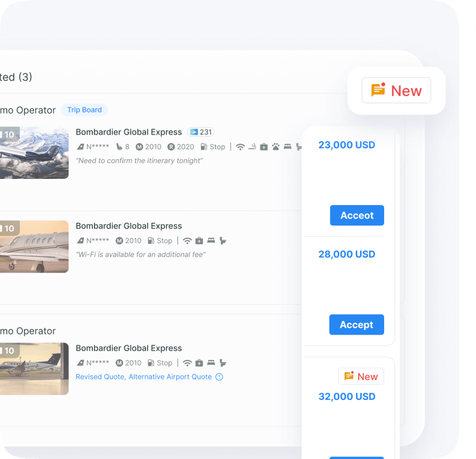Click the bed icon in the Revised Quote row
Screen dimensions: 476x459
point(211,363)
